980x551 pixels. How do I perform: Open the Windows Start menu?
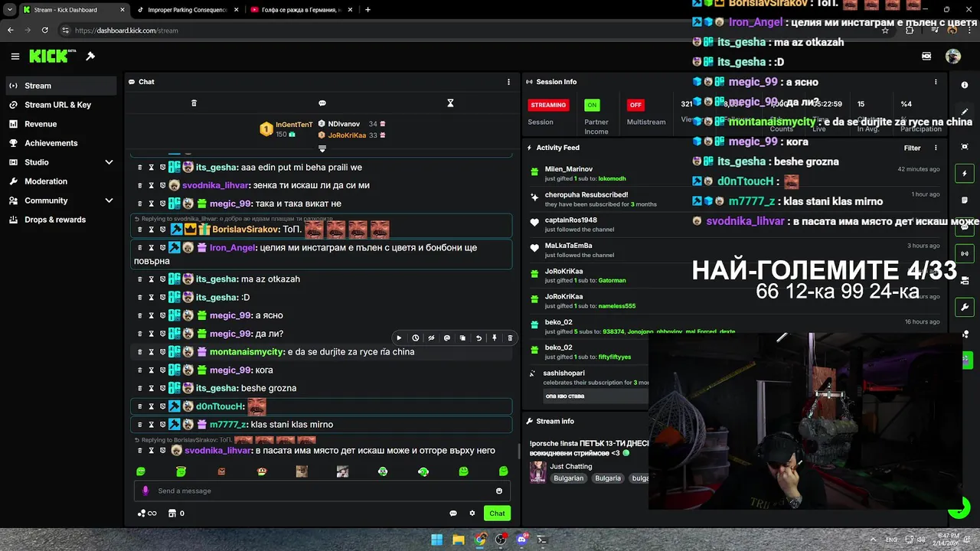point(436,540)
